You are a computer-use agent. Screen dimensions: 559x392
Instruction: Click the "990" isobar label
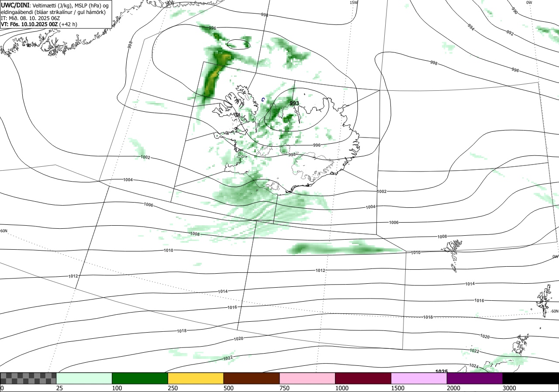pyautogui.click(x=515, y=11)
